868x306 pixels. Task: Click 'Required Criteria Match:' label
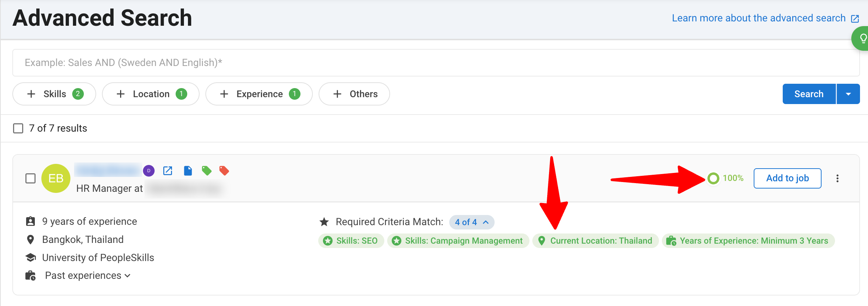[x=389, y=222]
